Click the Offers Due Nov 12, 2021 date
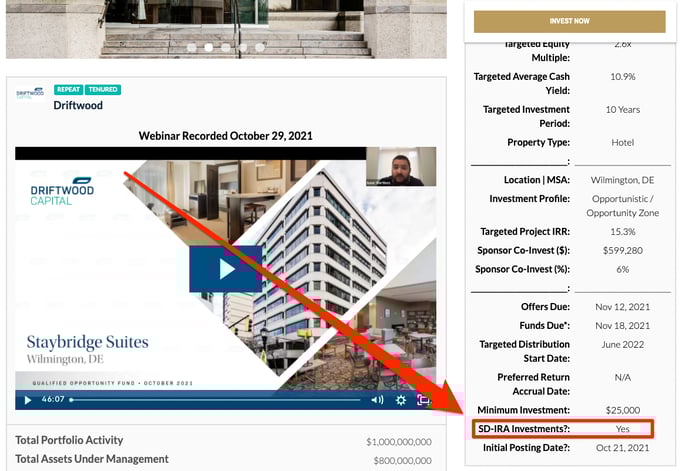The height and width of the screenshot is (471, 688). point(623,307)
